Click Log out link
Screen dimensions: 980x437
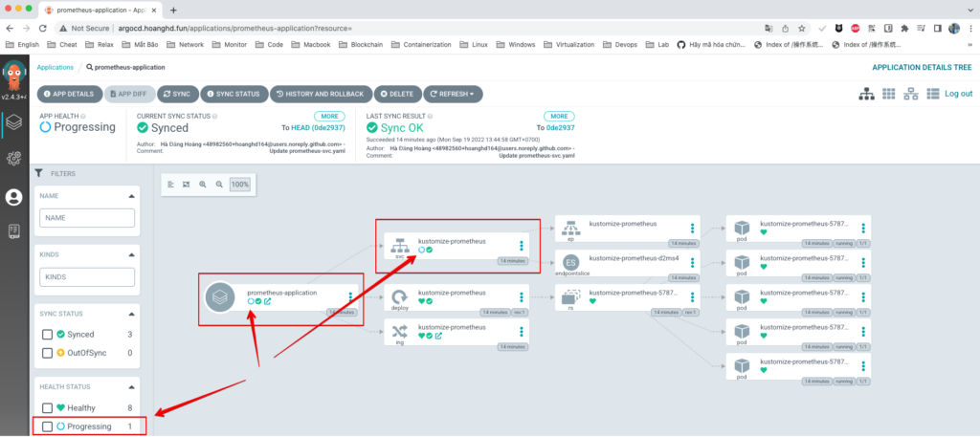[959, 94]
